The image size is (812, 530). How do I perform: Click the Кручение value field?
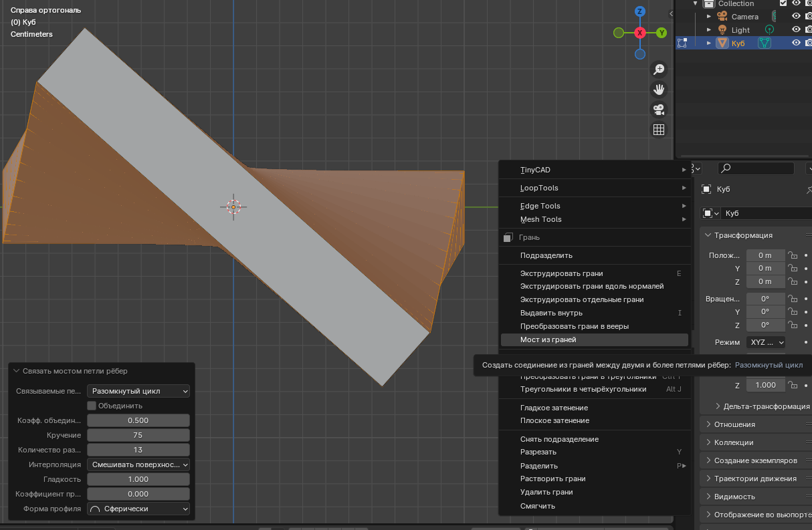point(138,435)
